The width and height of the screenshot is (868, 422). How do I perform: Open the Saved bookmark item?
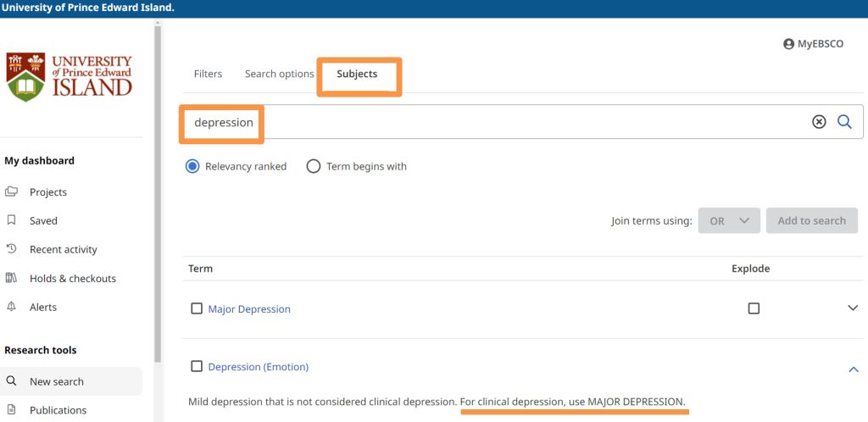pos(43,221)
